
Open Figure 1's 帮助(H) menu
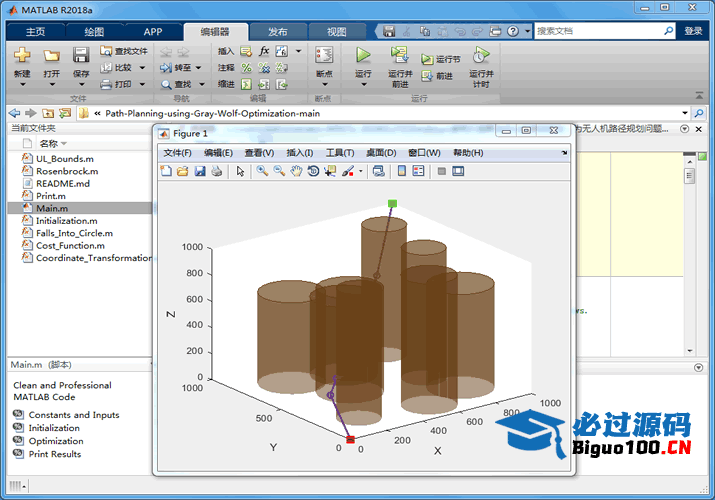pos(468,153)
